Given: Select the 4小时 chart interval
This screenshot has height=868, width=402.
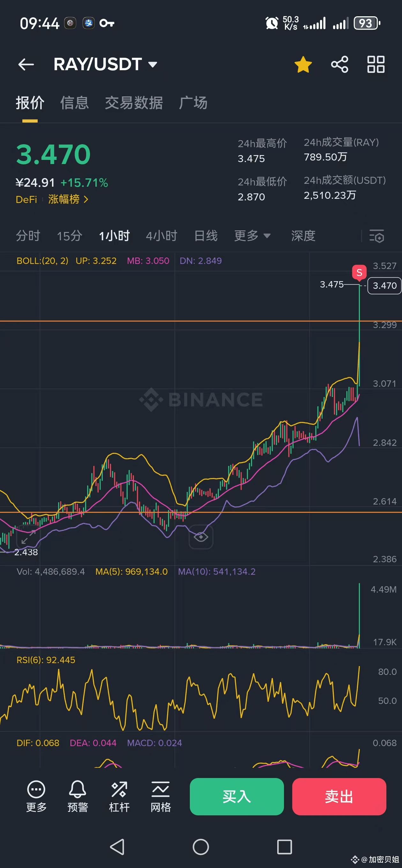Looking at the screenshot, I should click(x=161, y=236).
